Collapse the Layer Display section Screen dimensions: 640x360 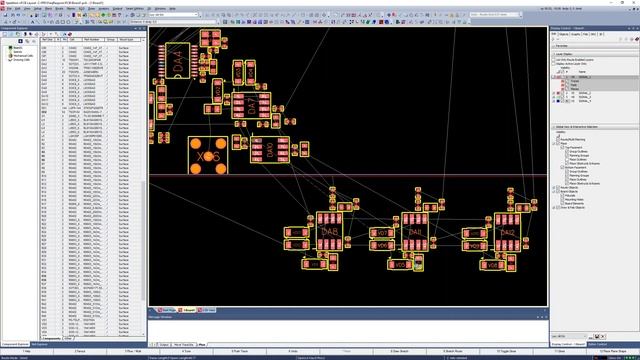click(x=554, y=54)
